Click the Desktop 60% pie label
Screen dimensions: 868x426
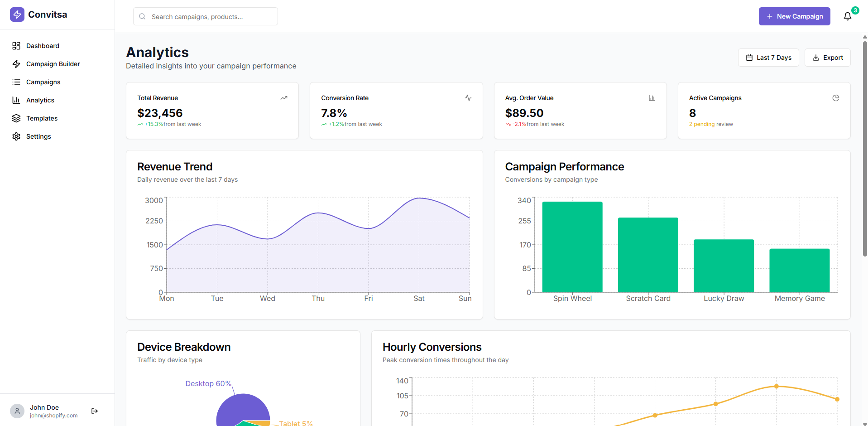(x=208, y=383)
